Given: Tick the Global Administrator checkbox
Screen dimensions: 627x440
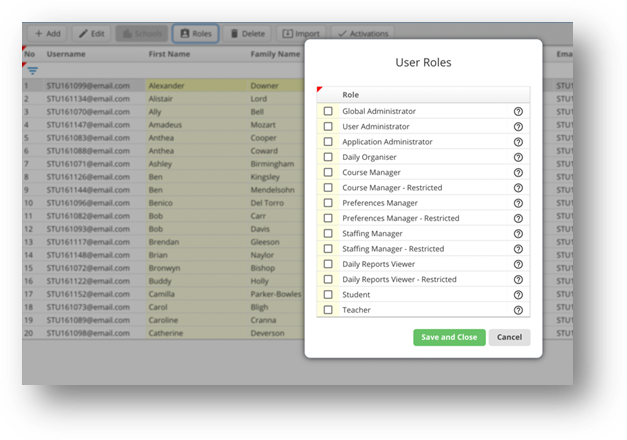Looking at the screenshot, I should tap(328, 111).
